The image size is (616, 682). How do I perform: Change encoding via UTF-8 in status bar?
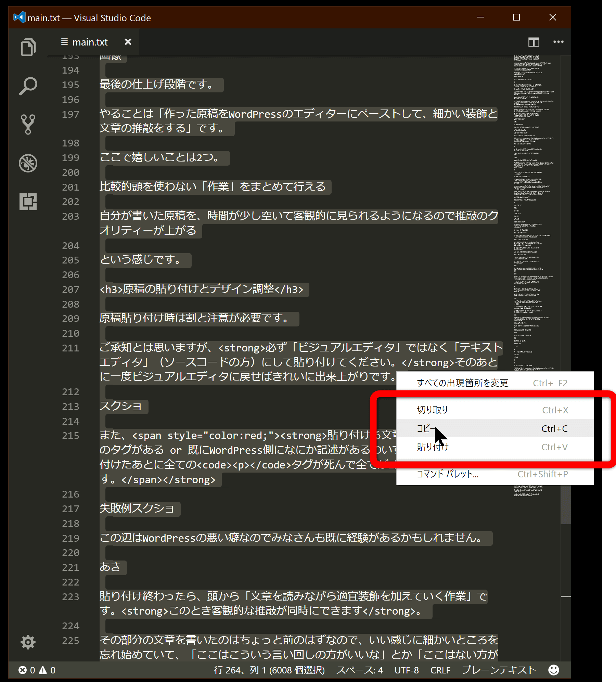(x=407, y=670)
